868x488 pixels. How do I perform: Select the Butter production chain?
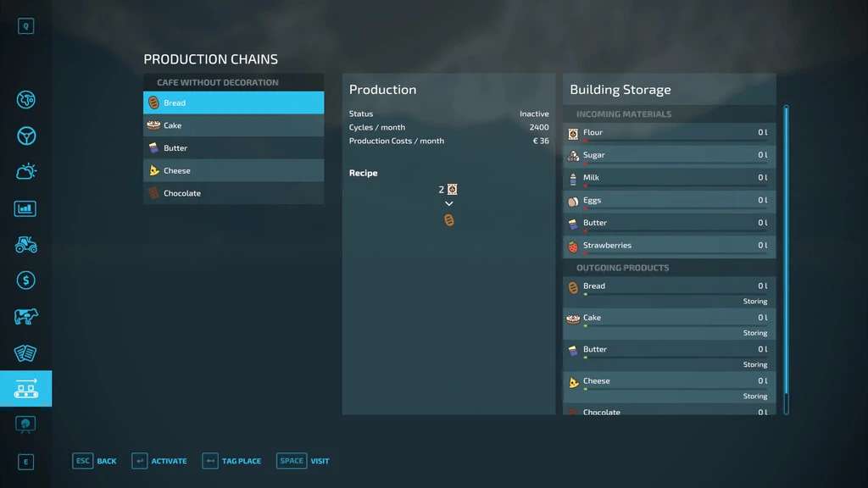tap(233, 148)
